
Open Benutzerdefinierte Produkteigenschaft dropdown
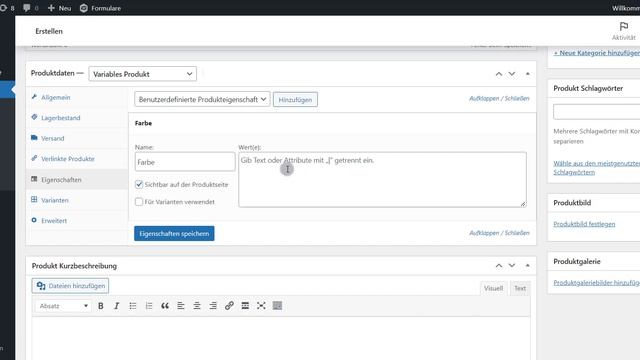tap(202, 99)
